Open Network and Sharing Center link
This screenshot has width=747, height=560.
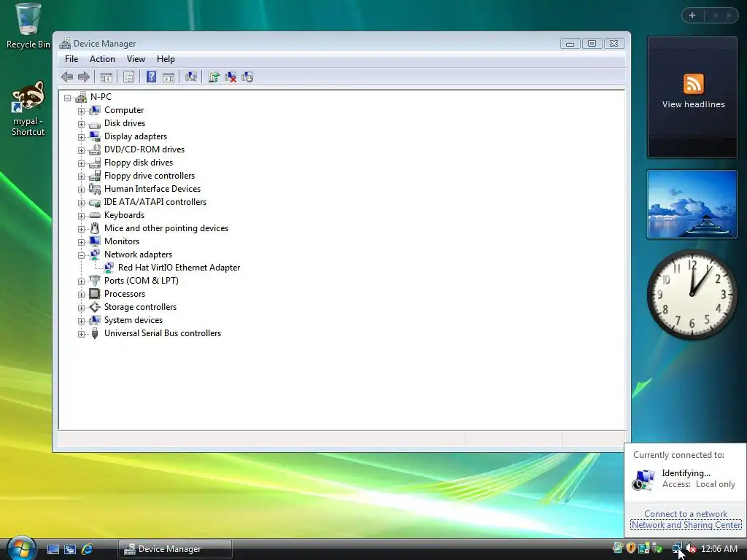coord(686,525)
